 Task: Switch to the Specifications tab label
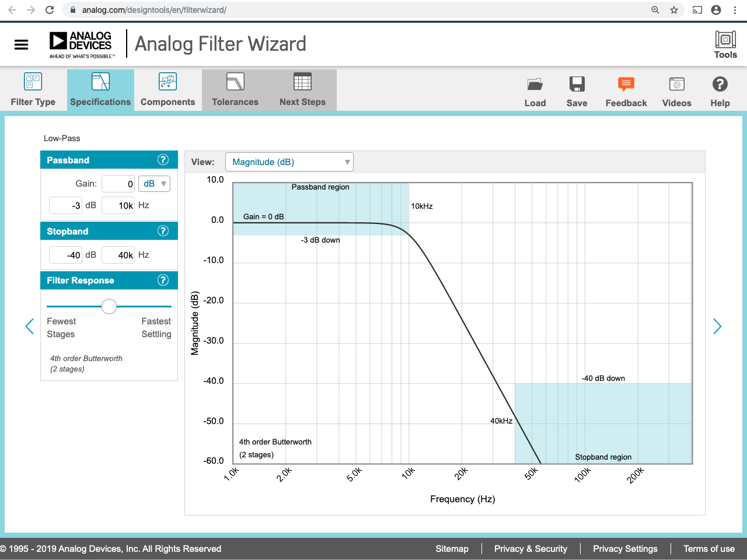100,102
